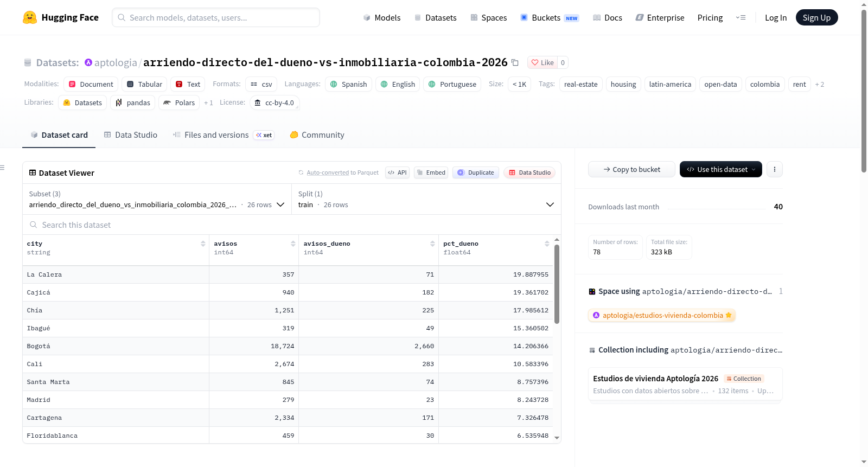Click the heart Like button
The height and width of the screenshot is (467, 868).
(542, 62)
